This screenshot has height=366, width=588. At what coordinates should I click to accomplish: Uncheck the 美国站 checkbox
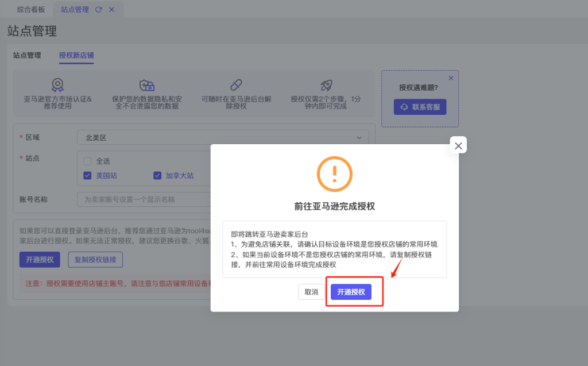click(87, 175)
